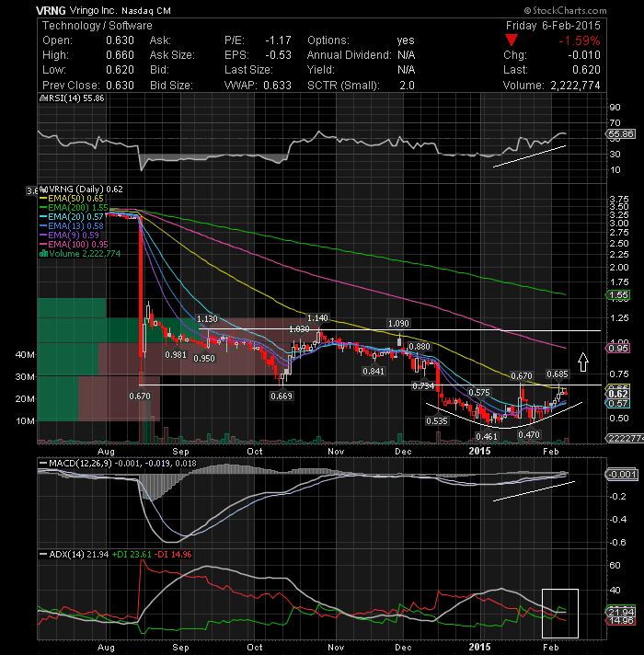Click the 0.841 price low label

pos(374,372)
